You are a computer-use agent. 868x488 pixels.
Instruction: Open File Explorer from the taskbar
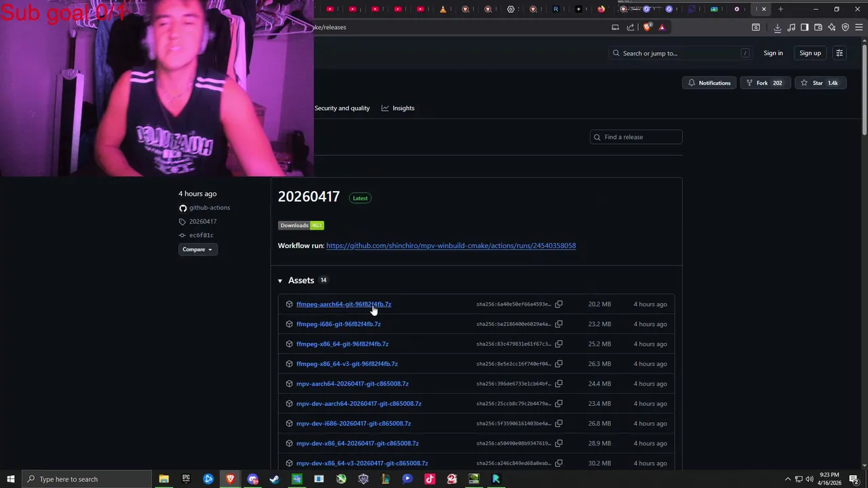(x=163, y=479)
